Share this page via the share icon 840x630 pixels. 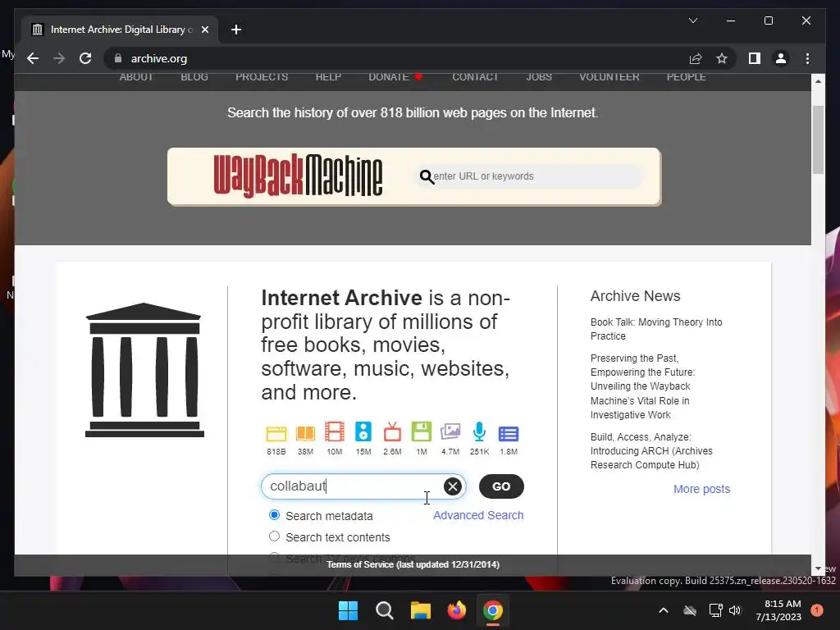(696, 58)
